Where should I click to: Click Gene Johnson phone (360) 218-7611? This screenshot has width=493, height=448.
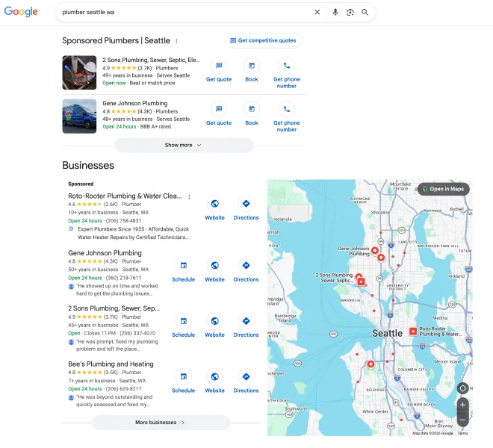click(123, 278)
